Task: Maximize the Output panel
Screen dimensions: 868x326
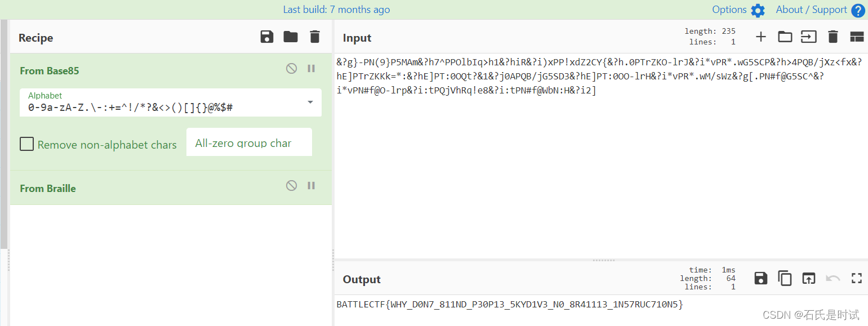Action: [x=856, y=278]
